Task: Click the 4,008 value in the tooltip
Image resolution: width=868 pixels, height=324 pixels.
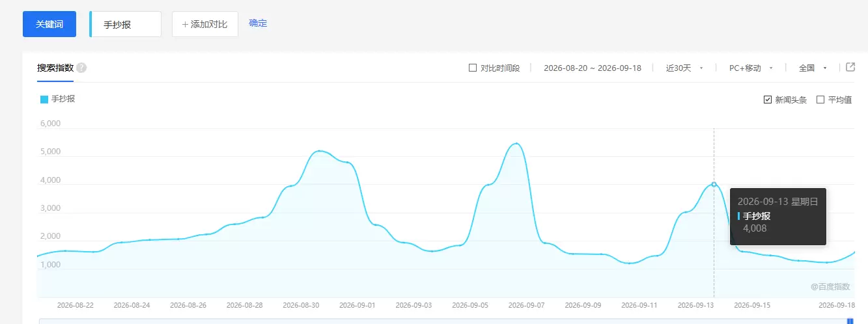Action: click(x=755, y=228)
